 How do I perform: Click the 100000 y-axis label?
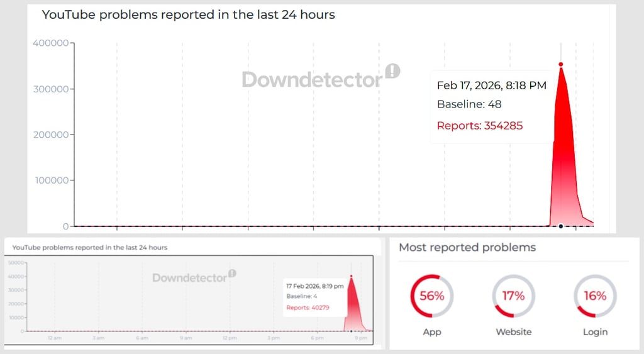click(x=52, y=180)
